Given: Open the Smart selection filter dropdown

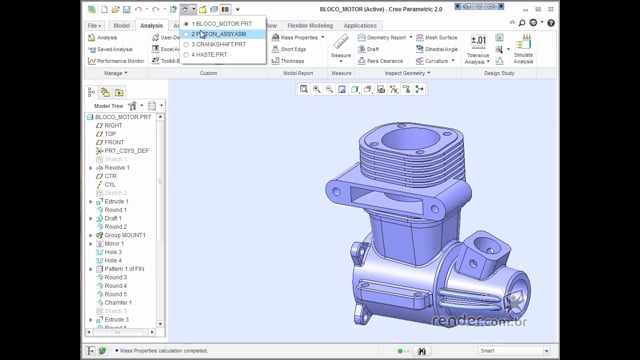Looking at the screenshot, I should 547,351.
